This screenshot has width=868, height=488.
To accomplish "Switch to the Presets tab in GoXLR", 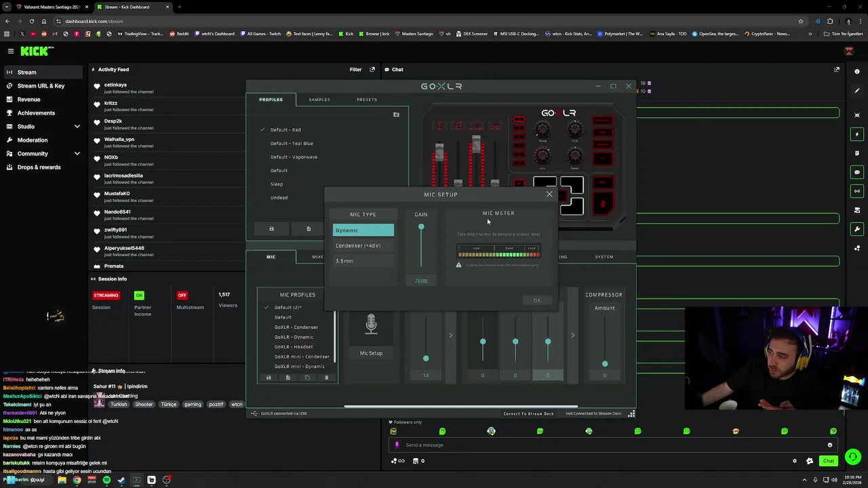I will click(367, 100).
